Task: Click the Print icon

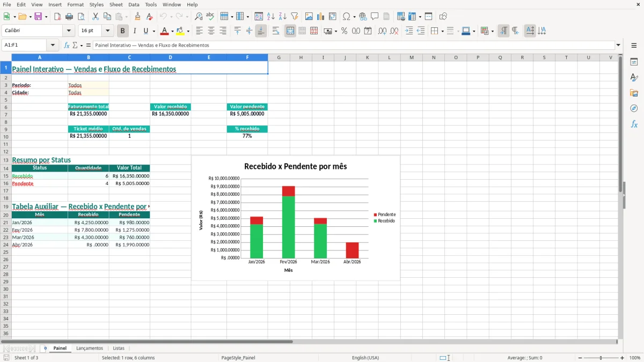Action: 70,17
